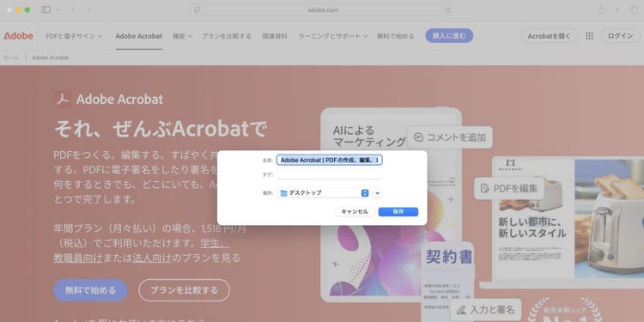
Task: Open the Safari share icon
Action: tap(600, 9)
